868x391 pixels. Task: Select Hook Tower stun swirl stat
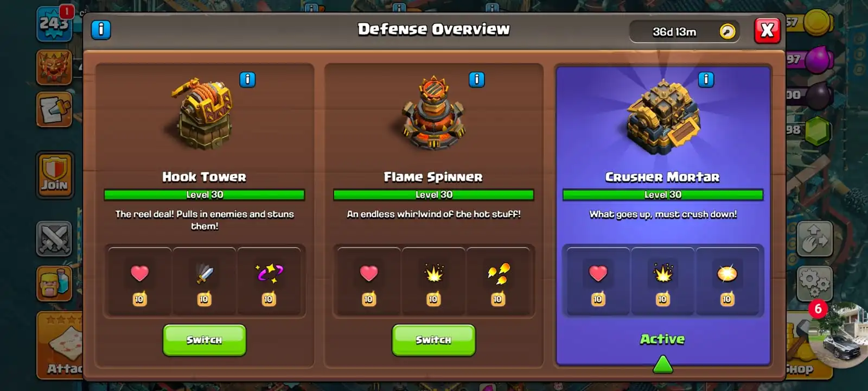pyautogui.click(x=269, y=281)
